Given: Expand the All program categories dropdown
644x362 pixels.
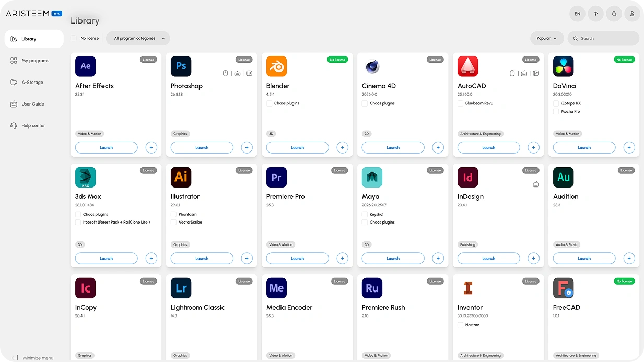Looking at the screenshot, I should 138,38.
